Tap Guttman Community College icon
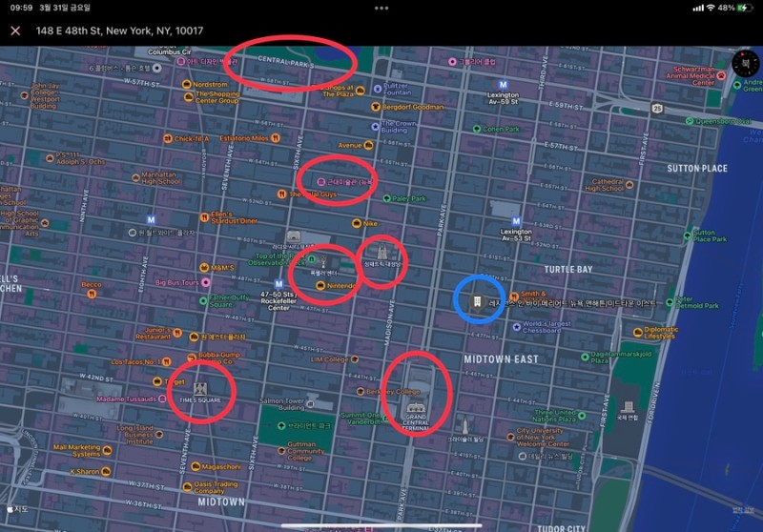The image size is (763, 532). pyautogui.click(x=281, y=451)
